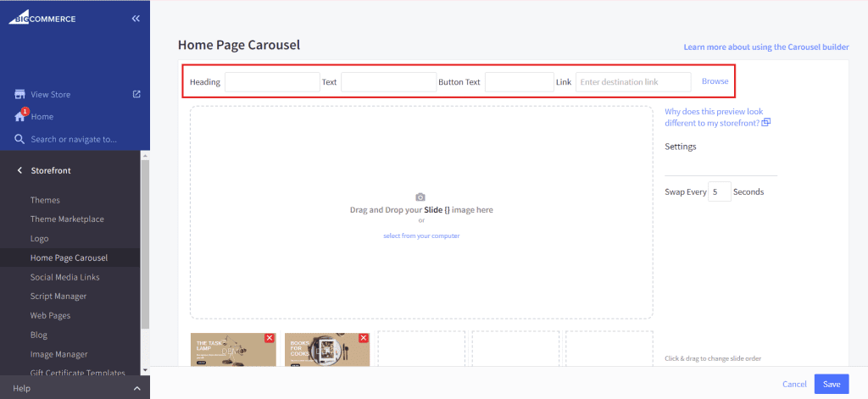Click the fifth empty slide slot

(609, 349)
